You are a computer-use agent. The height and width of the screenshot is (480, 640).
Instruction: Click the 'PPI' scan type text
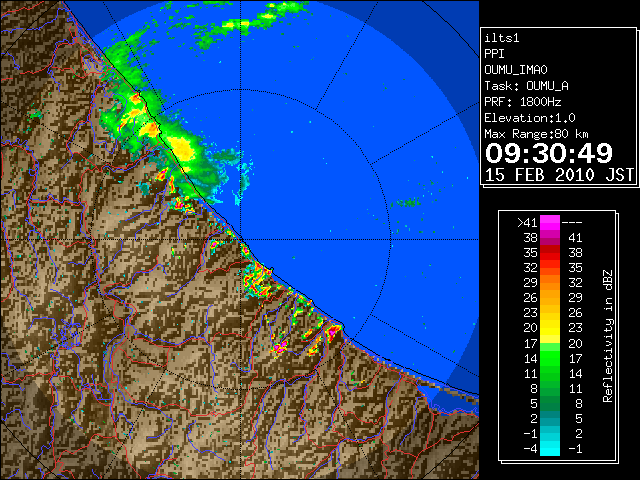click(494, 54)
